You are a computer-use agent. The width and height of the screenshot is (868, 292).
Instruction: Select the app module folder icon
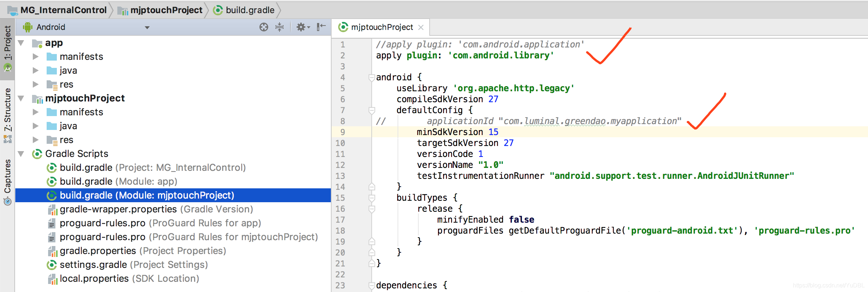coord(37,43)
